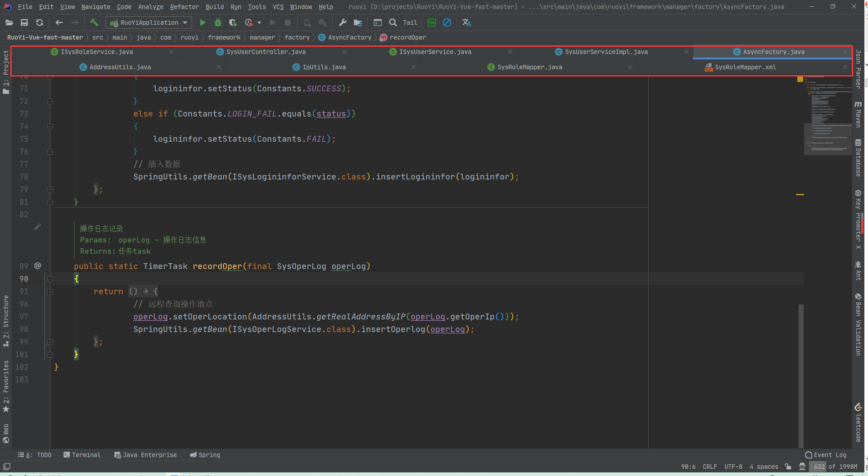The height and width of the screenshot is (476, 868).
Task: Click the code minimap viewport
Action: click(x=827, y=139)
